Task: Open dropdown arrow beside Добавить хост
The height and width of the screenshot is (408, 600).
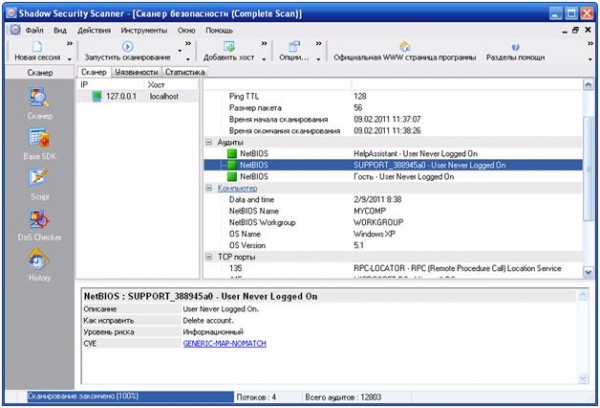Action: (264, 59)
